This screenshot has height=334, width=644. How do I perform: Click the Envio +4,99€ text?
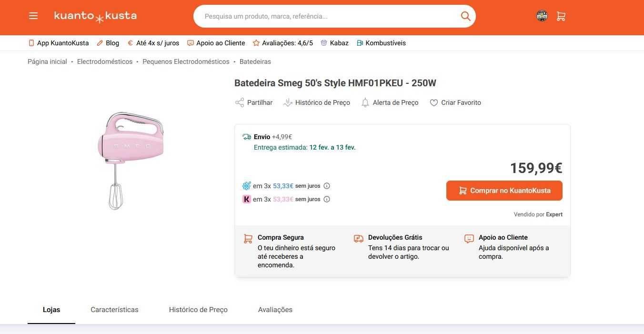273,137
